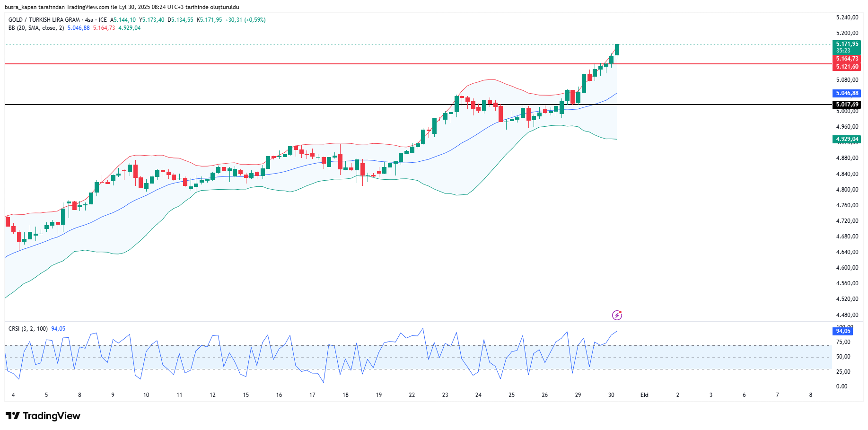Click the GOLD / TURKISH LIRA GRAM title
Viewport: 868px width, 430px height.
pos(44,20)
